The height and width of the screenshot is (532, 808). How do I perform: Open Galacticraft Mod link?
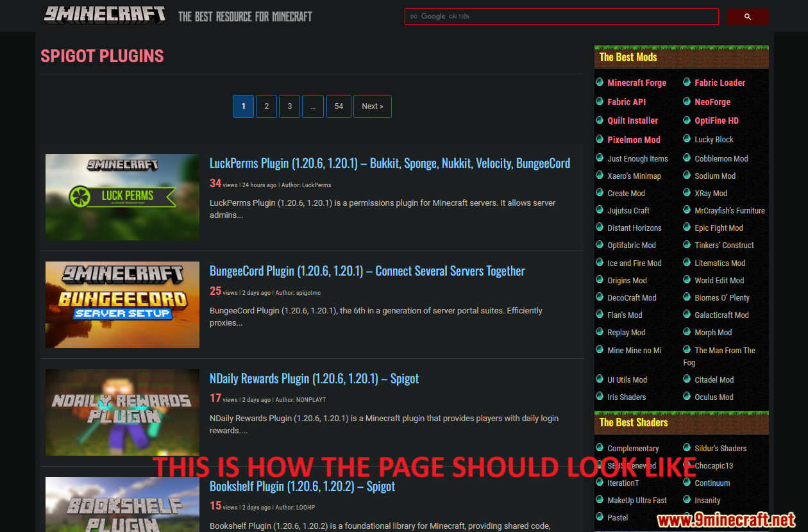(721, 315)
